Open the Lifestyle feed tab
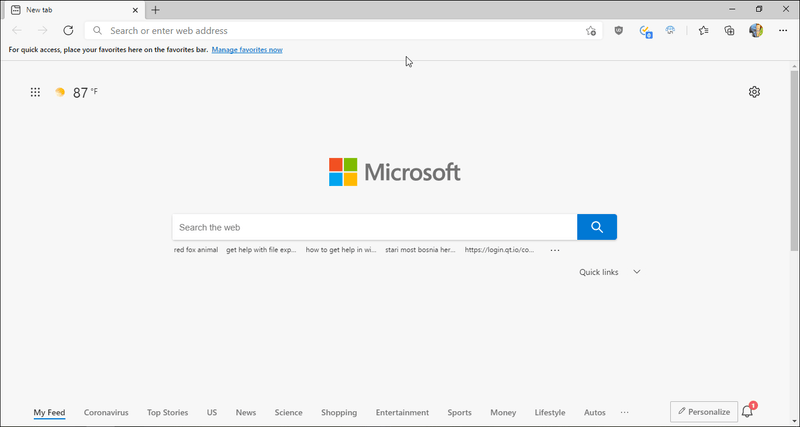 click(550, 412)
